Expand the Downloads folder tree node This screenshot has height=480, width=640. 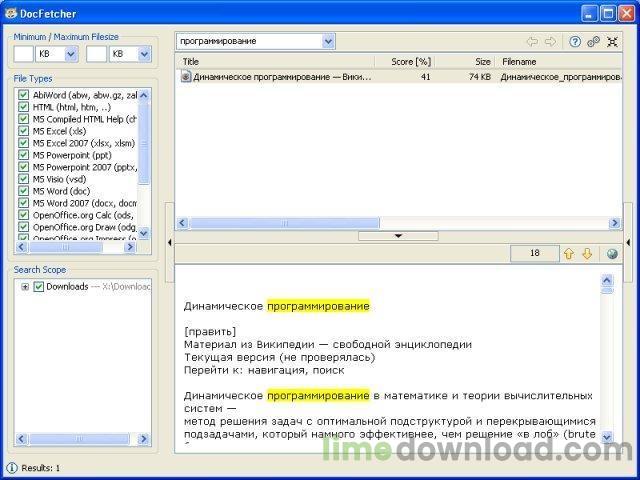pos(24,287)
